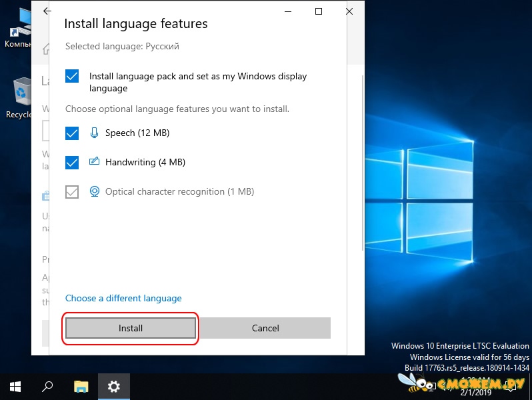
Task: Click the vertical scrollbar of the dialog
Action: [363, 163]
